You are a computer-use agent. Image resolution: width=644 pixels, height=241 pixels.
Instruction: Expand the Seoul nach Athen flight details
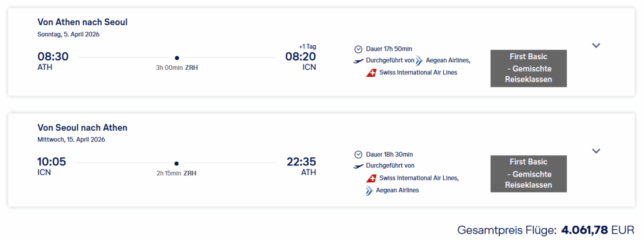(596, 151)
